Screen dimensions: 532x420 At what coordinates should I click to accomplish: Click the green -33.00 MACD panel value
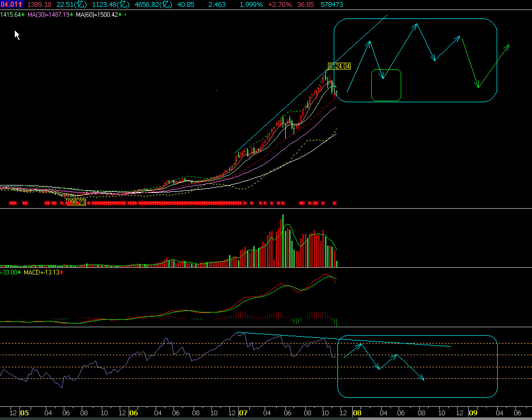pyautogui.click(x=9, y=272)
